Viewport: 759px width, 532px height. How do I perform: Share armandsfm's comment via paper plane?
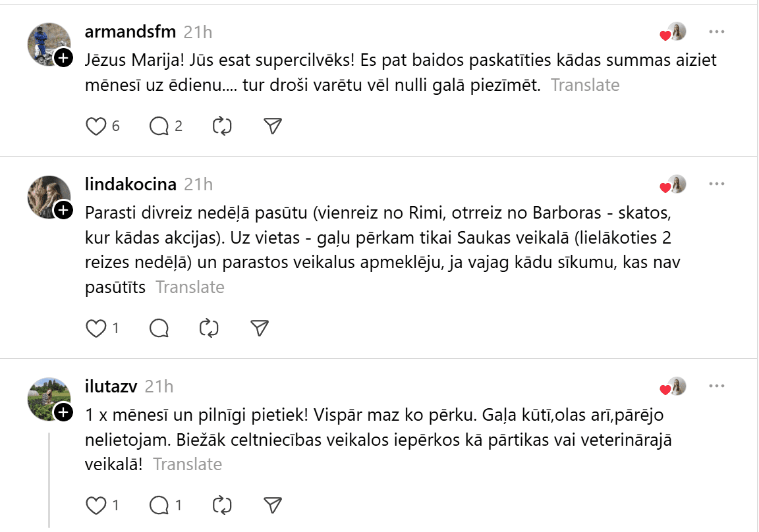point(272,126)
